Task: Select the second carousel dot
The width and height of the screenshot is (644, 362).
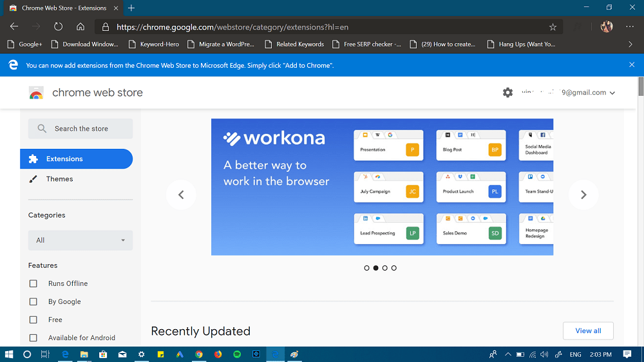Action: click(376, 268)
